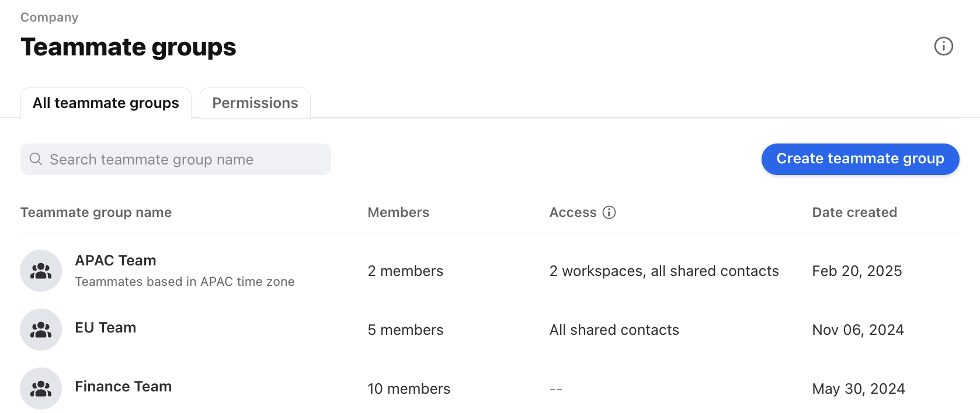Click the Members column header
The image size is (980, 413).
point(398,212)
